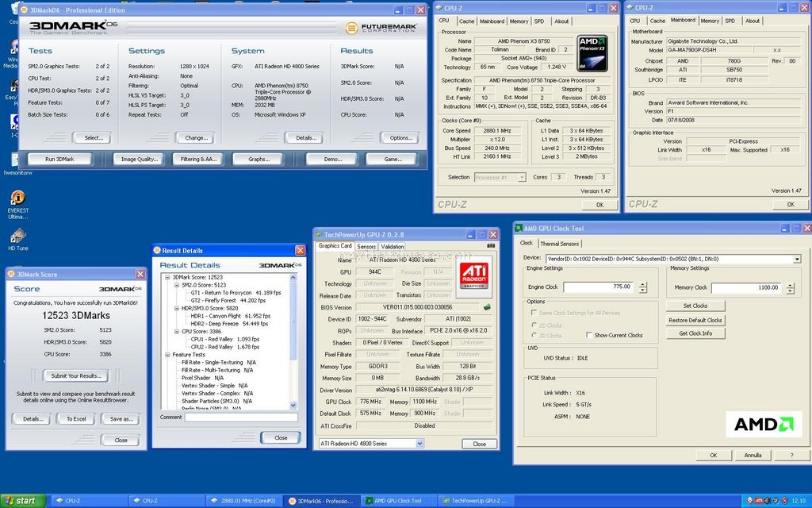Click the Memory Clock value field
This screenshot has width=812, height=508.
745,287
